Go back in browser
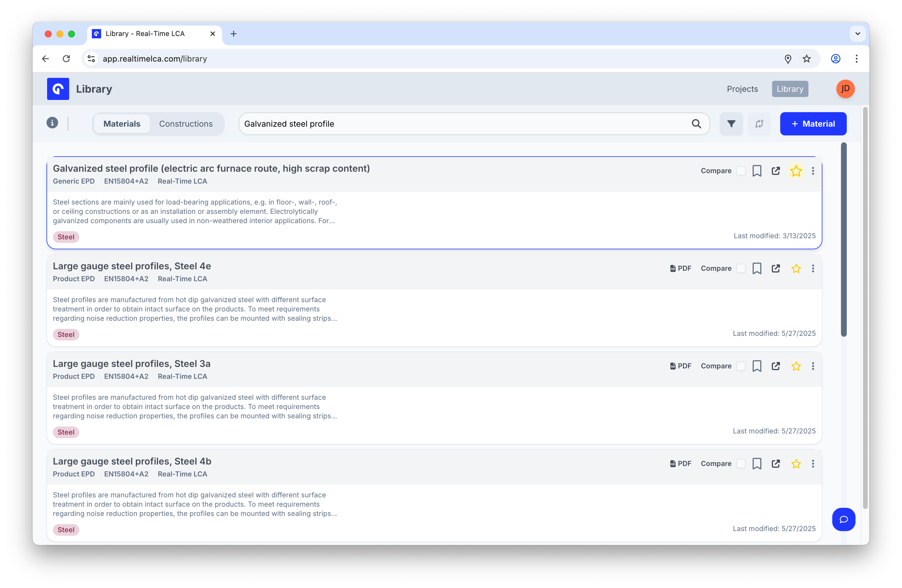 pyautogui.click(x=46, y=59)
